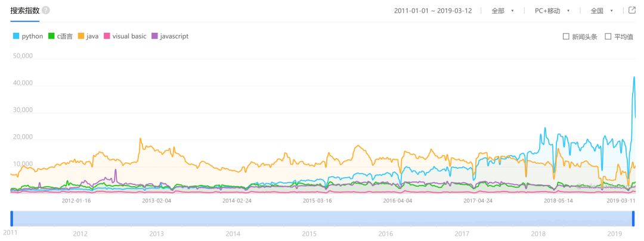This screenshot has height=241, width=644.
Task: Click the python legend label
Action: [32, 36]
